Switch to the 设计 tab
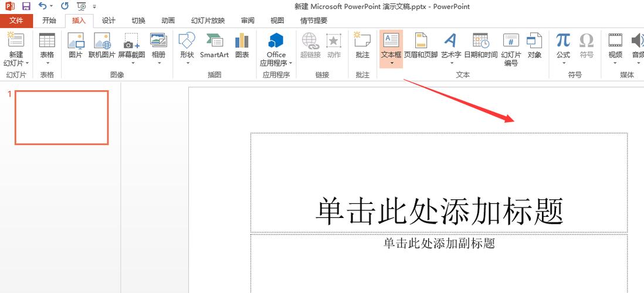Image resolution: width=644 pixels, height=293 pixels. coord(109,21)
